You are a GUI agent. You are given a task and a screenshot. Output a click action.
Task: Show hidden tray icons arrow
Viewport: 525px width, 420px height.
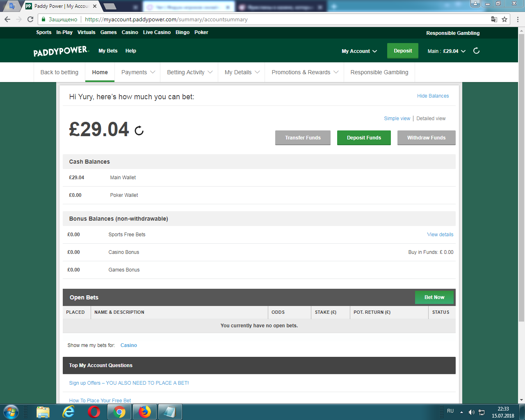[461, 412]
